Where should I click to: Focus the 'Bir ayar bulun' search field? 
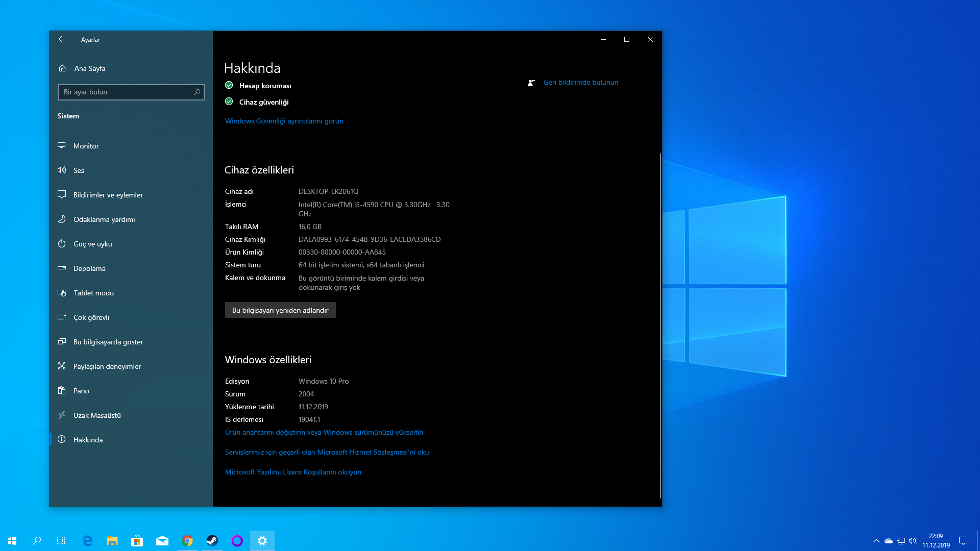tap(131, 92)
